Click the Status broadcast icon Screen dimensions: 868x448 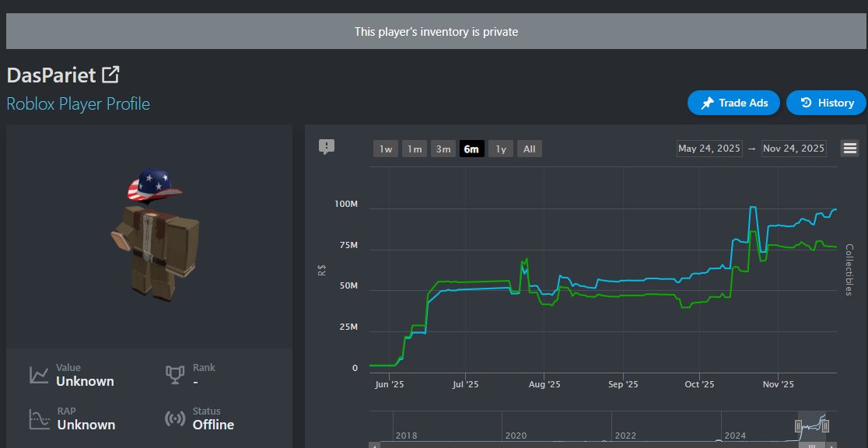(175, 418)
